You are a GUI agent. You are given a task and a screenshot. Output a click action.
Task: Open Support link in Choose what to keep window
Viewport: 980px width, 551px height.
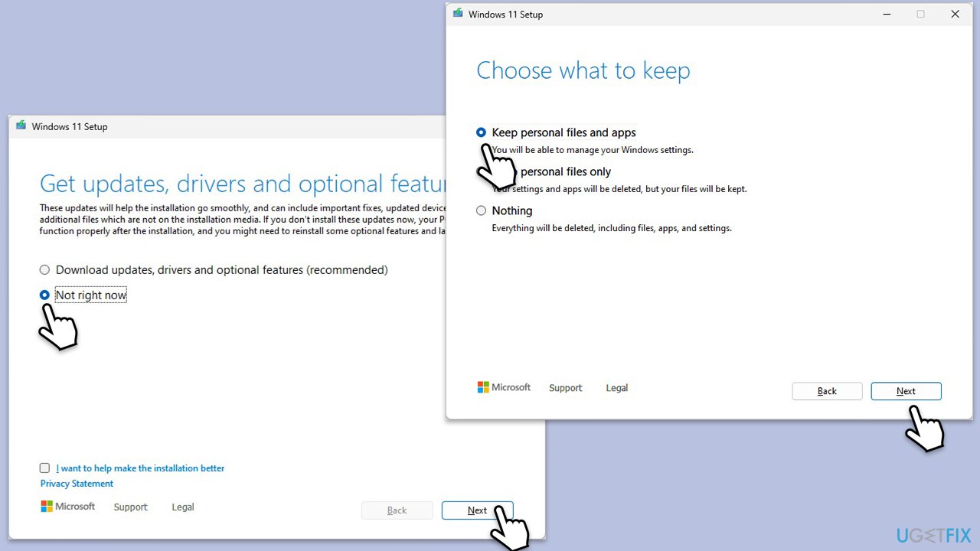point(566,388)
